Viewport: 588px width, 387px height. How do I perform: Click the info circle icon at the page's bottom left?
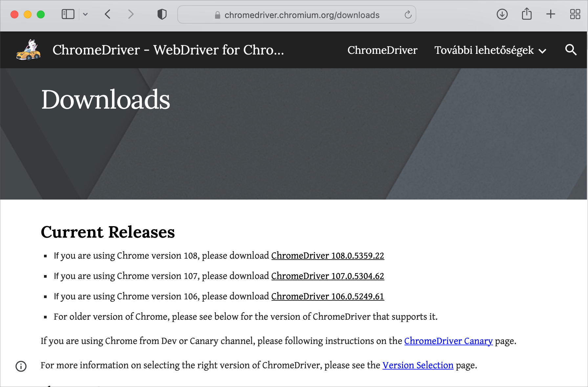click(x=21, y=366)
